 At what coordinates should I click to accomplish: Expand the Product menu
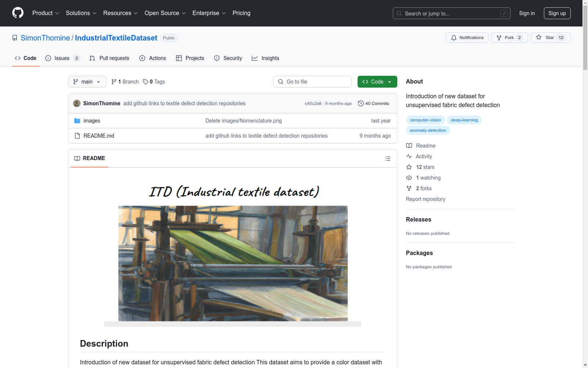(x=46, y=13)
